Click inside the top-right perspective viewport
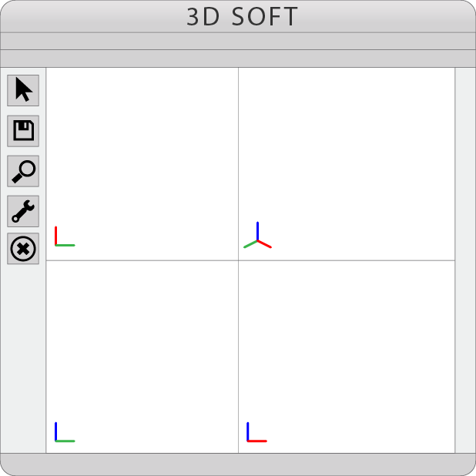Screen dimensions: 476x476 [x=347, y=154]
